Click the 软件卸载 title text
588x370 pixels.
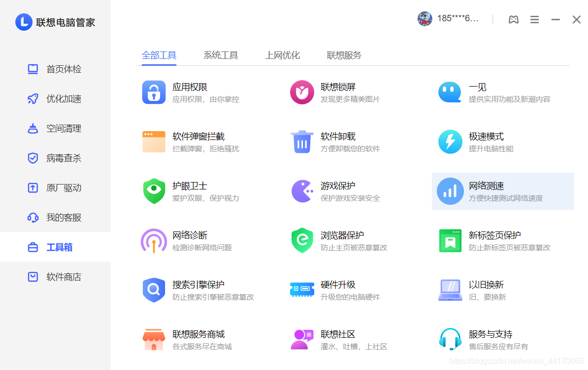tap(338, 137)
